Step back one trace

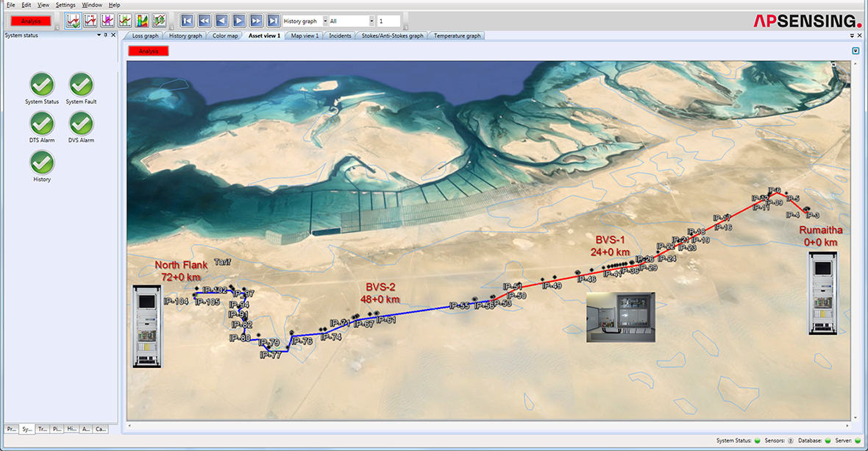point(221,21)
